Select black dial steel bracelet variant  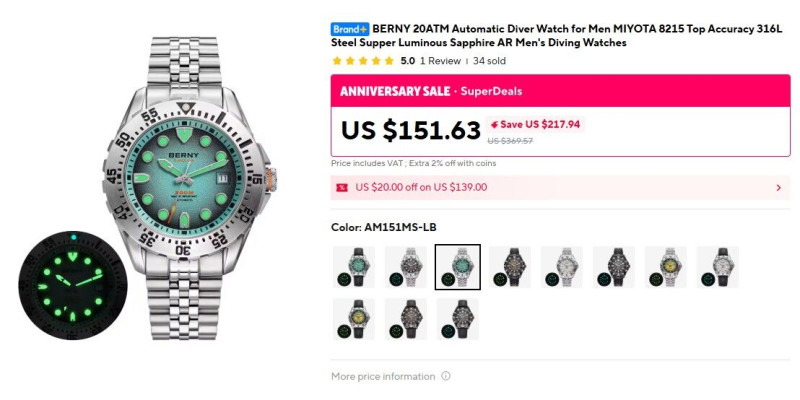[x=406, y=267]
